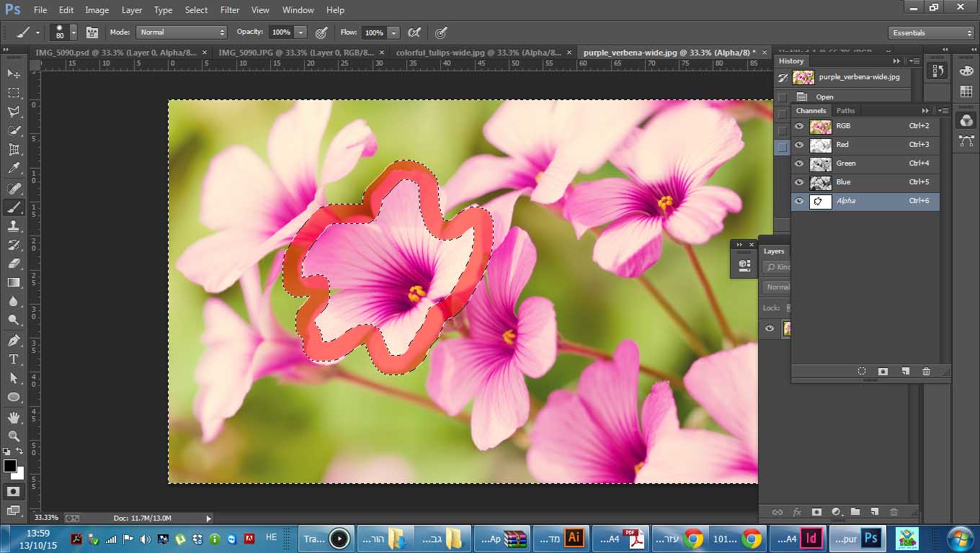Select the Gradient tool
Screen dimensions: 980x553
[x=14, y=282]
